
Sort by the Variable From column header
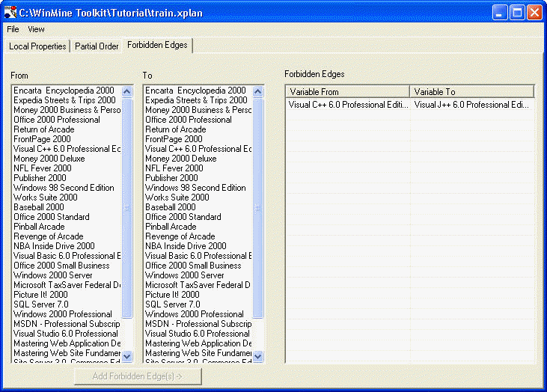(347, 92)
